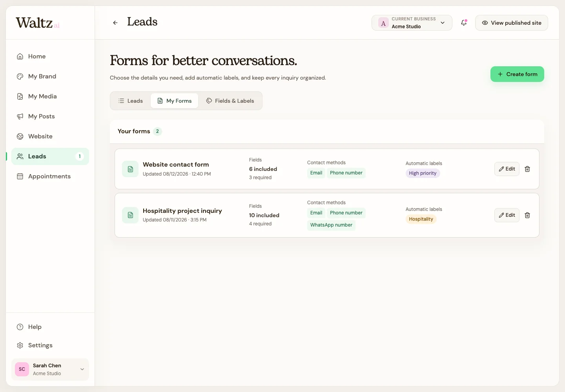Open Appointments section

pos(50,176)
